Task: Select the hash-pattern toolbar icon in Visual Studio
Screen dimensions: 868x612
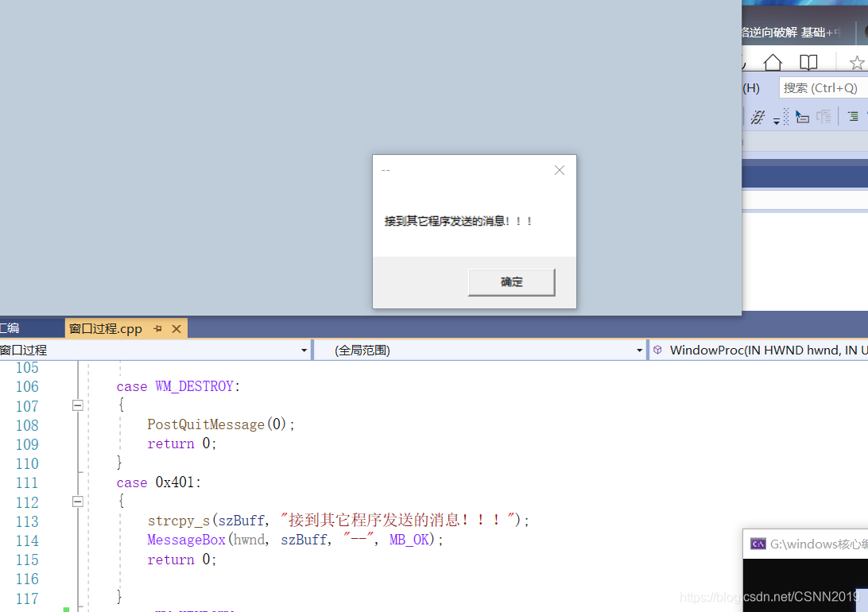Action: click(757, 116)
